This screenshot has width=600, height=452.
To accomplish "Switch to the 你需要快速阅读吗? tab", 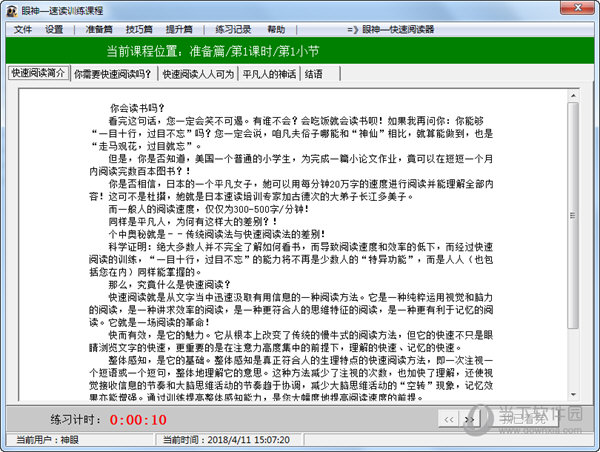I will click(113, 74).
